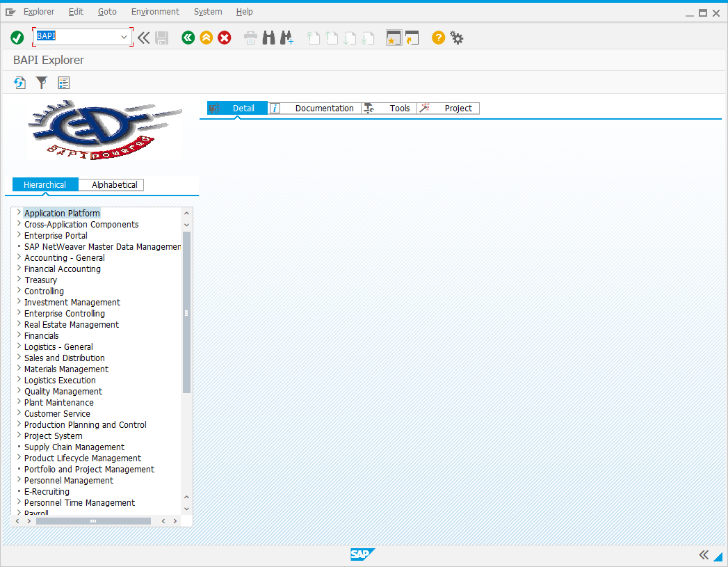Screen dimensions: 728x567
Task: Switch to the Alphabetical tab
Action: pos(111,185)
